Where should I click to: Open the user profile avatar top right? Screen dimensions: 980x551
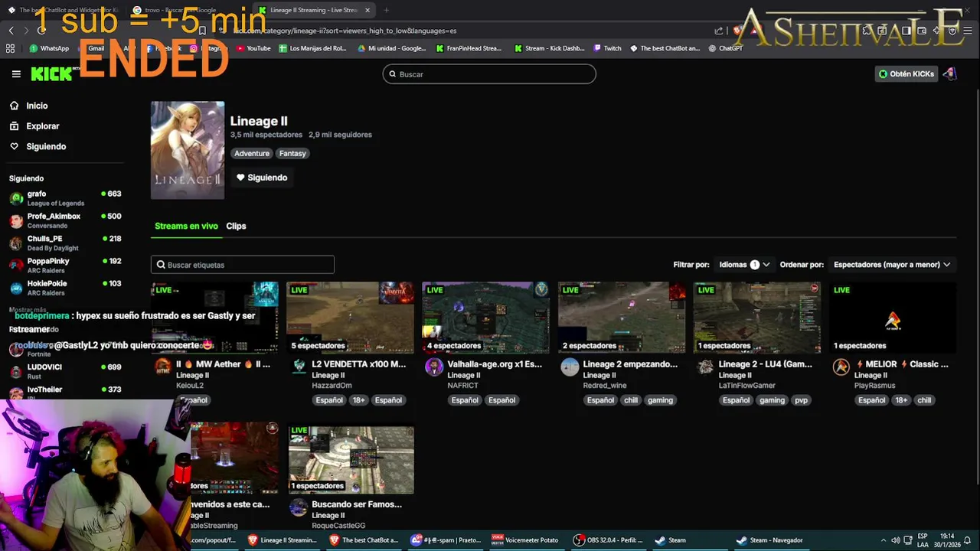click(949, 74)
